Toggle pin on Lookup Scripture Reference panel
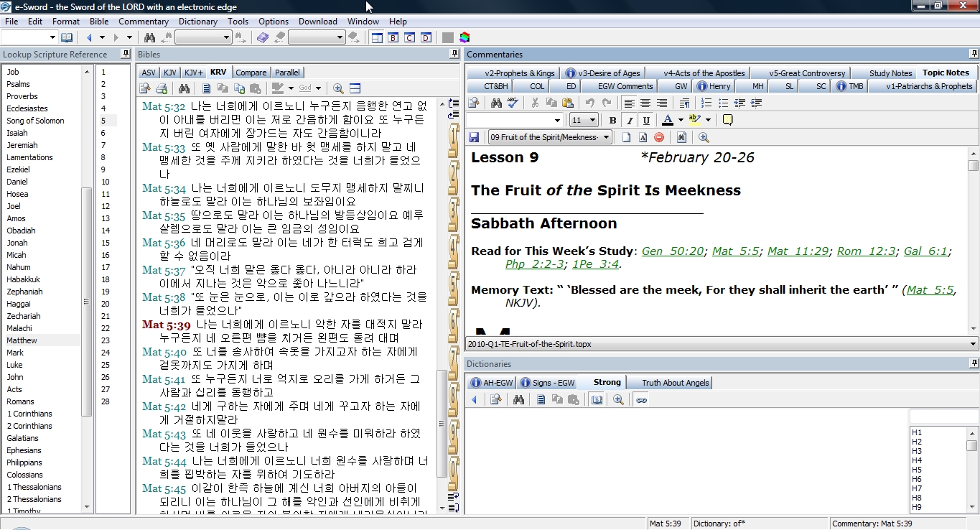The width and height of the screenshot is (980, 530). tap(126, 54)
